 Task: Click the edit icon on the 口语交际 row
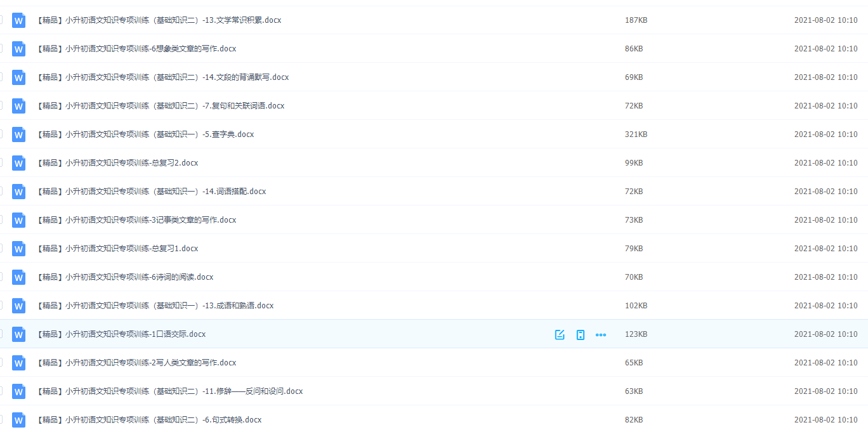(560, 334)
